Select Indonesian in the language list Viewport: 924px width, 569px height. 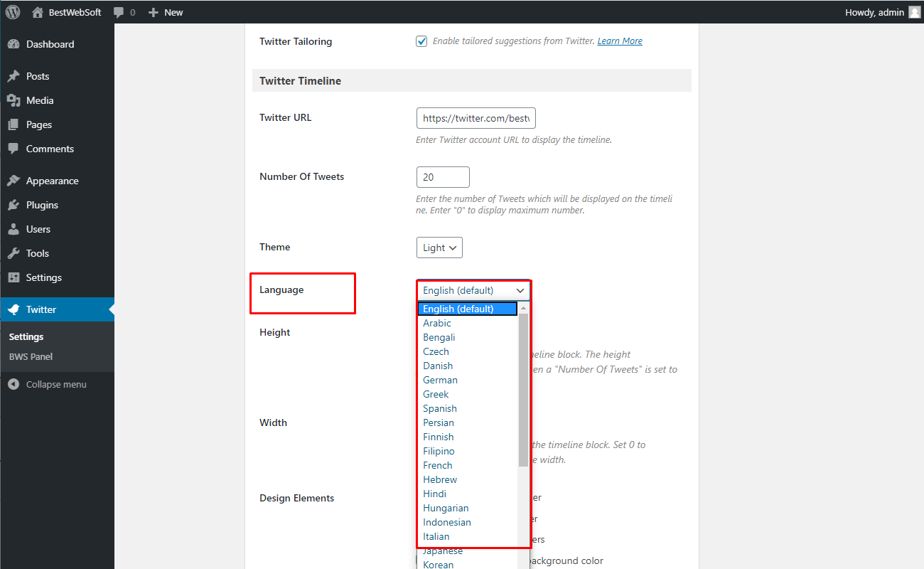468,522
